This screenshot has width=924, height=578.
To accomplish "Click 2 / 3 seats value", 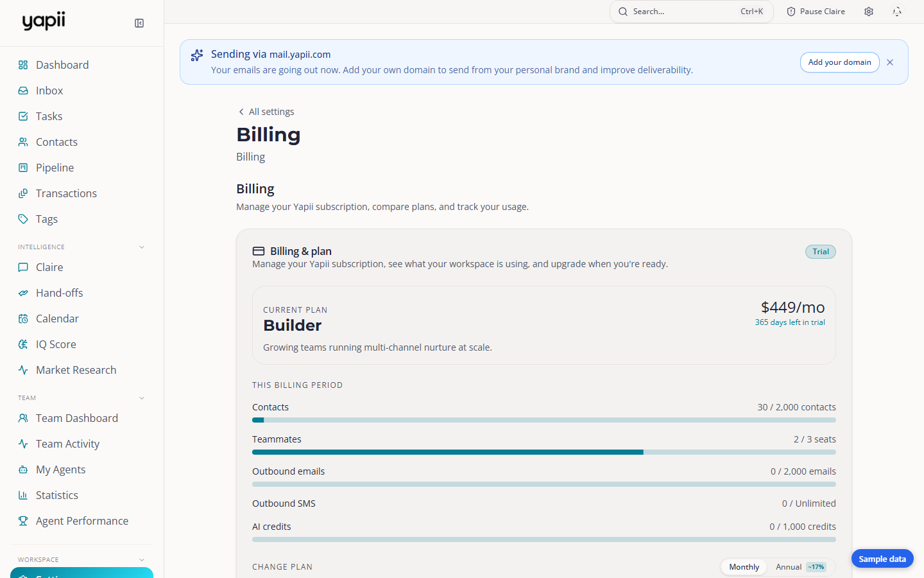I will pyautogui.click(x=815, y=439).
